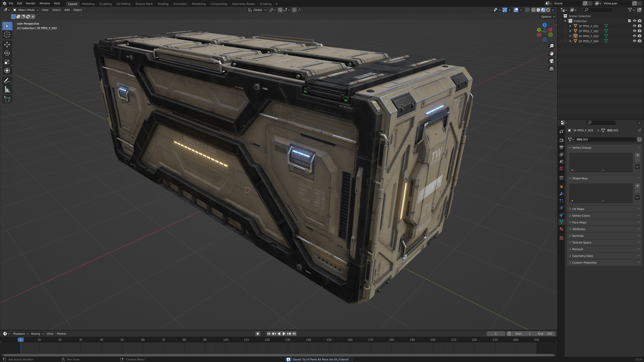Open the Global transform orientation dropdown
The height and width of the screenshot is (362, 644).
click(257, 10)
